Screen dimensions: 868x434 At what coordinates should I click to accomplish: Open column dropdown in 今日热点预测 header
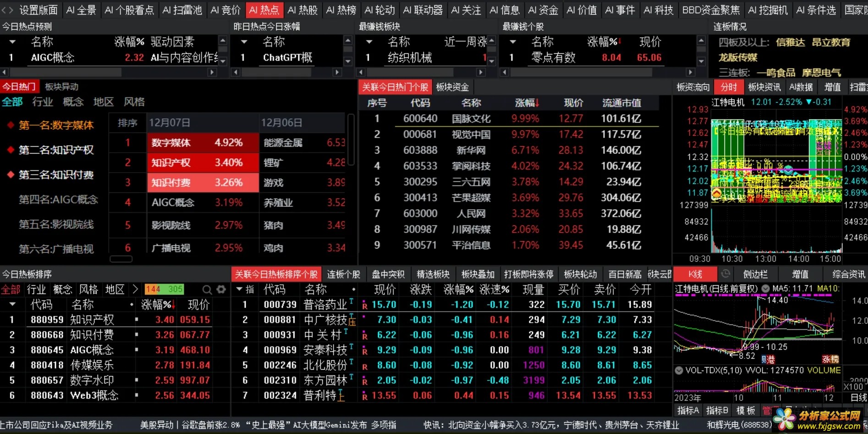(x=12, y=42)
